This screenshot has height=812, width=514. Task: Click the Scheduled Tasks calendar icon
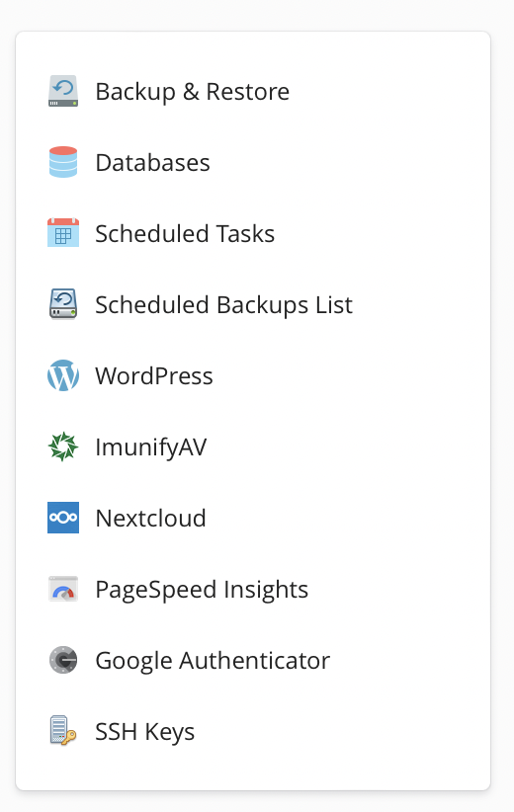tap(63, 233)
